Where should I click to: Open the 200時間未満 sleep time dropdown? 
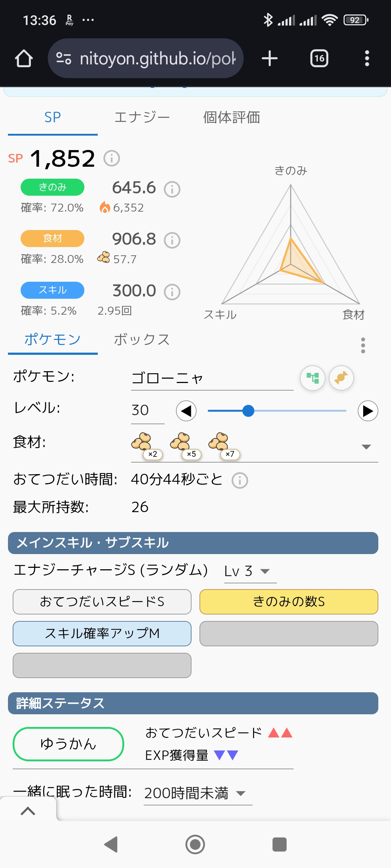198,793
